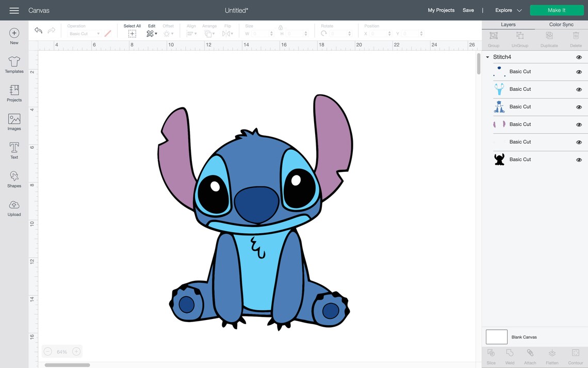Open My Projects
Image resolution: width=588 pixels, height=368 pixels.
(x=440, y=10)
